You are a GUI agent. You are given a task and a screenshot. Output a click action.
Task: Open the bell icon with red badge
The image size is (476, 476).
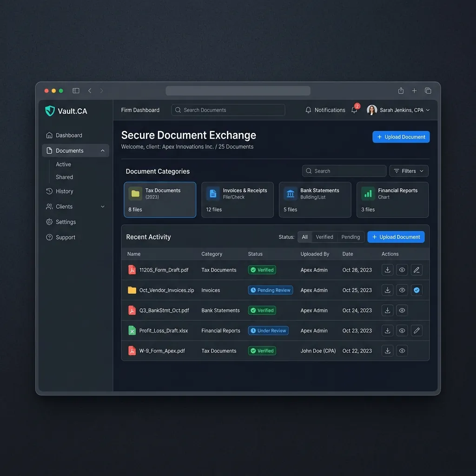(x=354, y=109)
